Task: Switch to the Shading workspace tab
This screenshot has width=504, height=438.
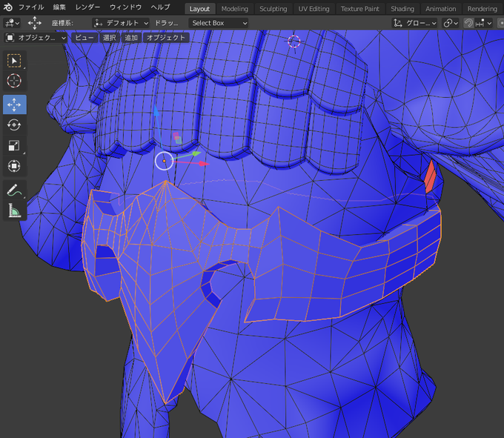Action: pyautogui.click(x=402, y=9)
